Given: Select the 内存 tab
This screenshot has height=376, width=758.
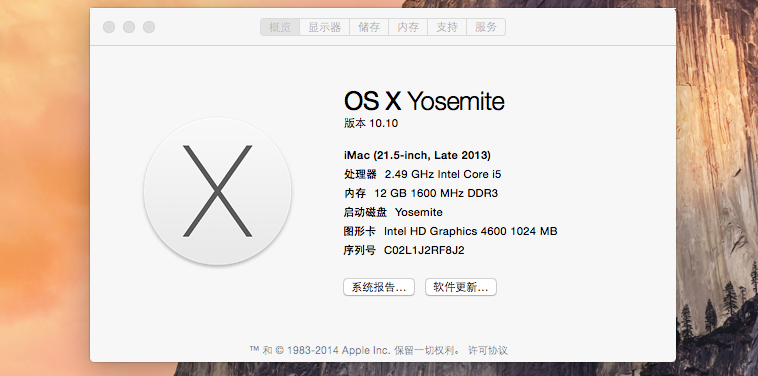Looking at the screenshot, I should pos(408,27).
